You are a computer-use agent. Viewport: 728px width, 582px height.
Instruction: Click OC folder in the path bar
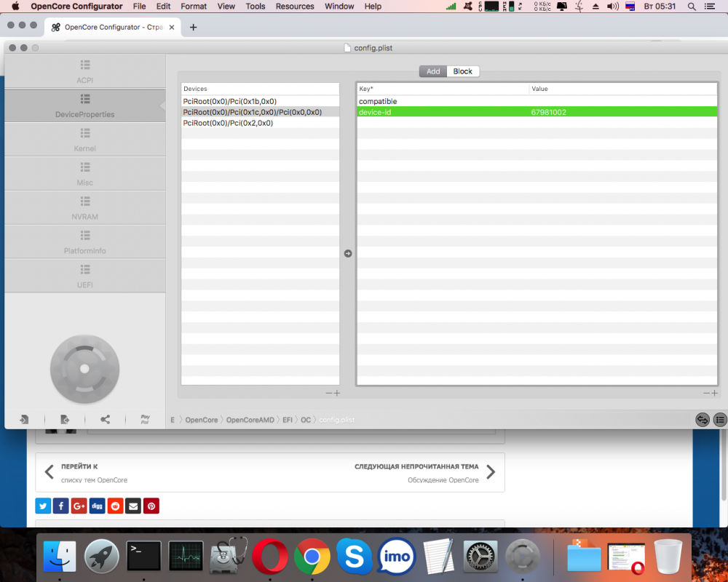coord(306,420)
